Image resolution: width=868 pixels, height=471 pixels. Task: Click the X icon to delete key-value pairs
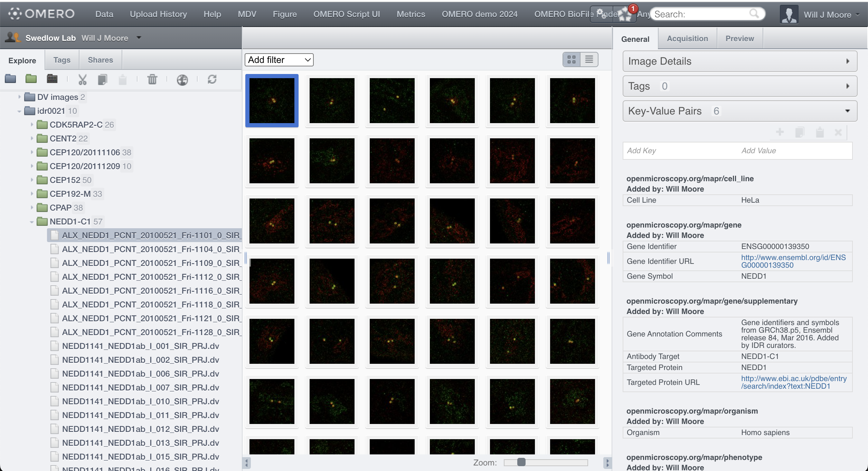[x=838, y=132]
